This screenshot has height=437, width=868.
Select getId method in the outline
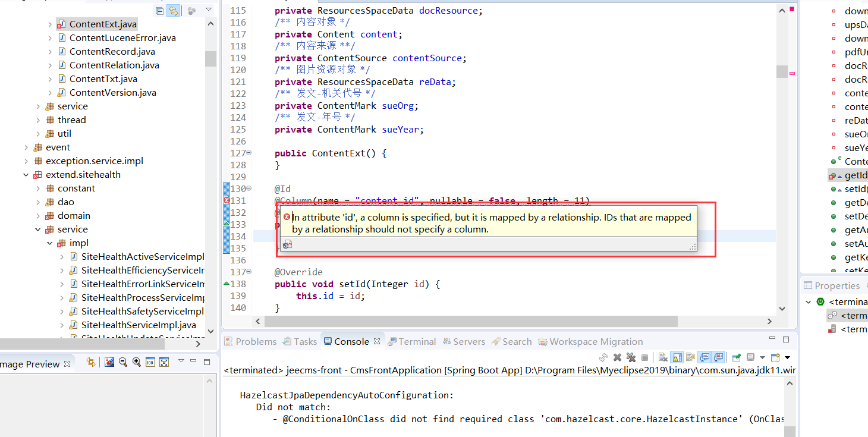pos(855,175)
